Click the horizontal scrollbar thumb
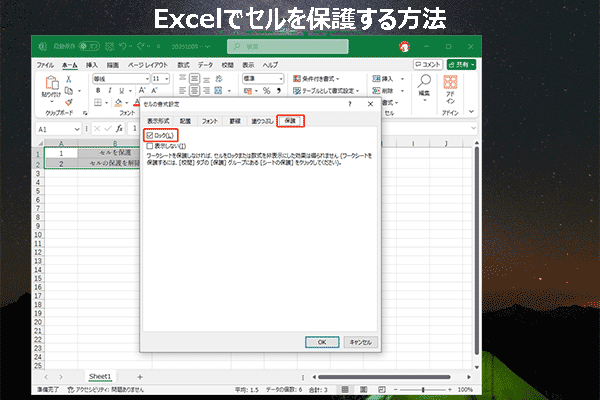Screen dimensions: 600x400 [384, 377]
